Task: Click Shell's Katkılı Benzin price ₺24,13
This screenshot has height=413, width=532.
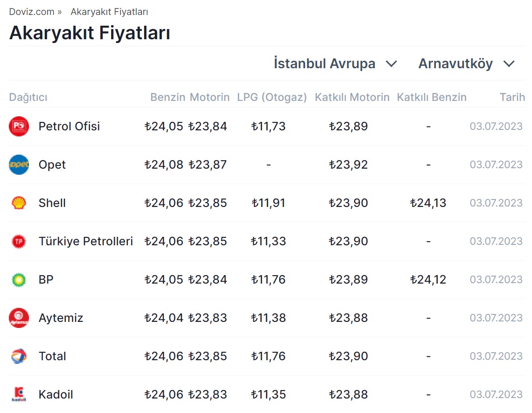Action: (x=428, y=203)
